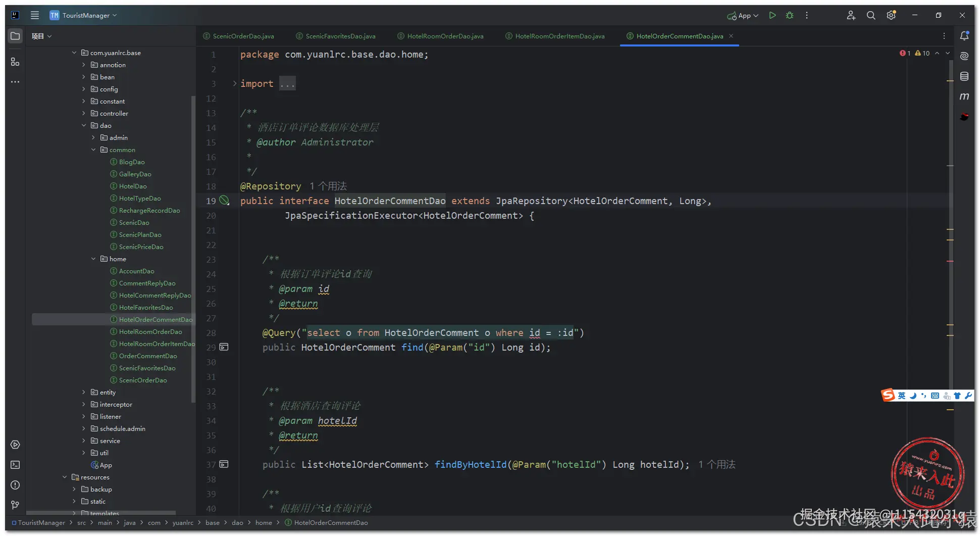This screenshot has height=536, width=980.
Task: Expand the admin folder
Action: pyautogui.click(x=93, y=137)
